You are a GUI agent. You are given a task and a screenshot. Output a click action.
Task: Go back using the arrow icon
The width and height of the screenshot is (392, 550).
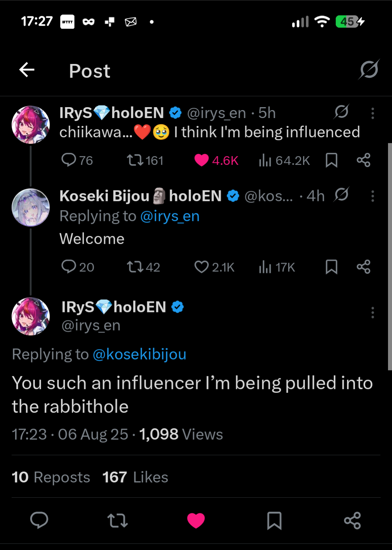27,70
